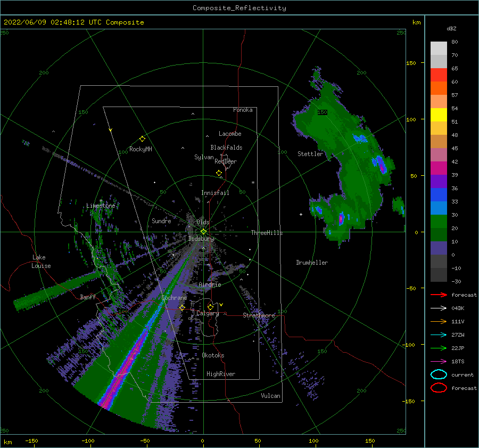The image size is (479, 448).
Task: Pick the 42 dBZ magenta swatch
Action: (439, 168)
